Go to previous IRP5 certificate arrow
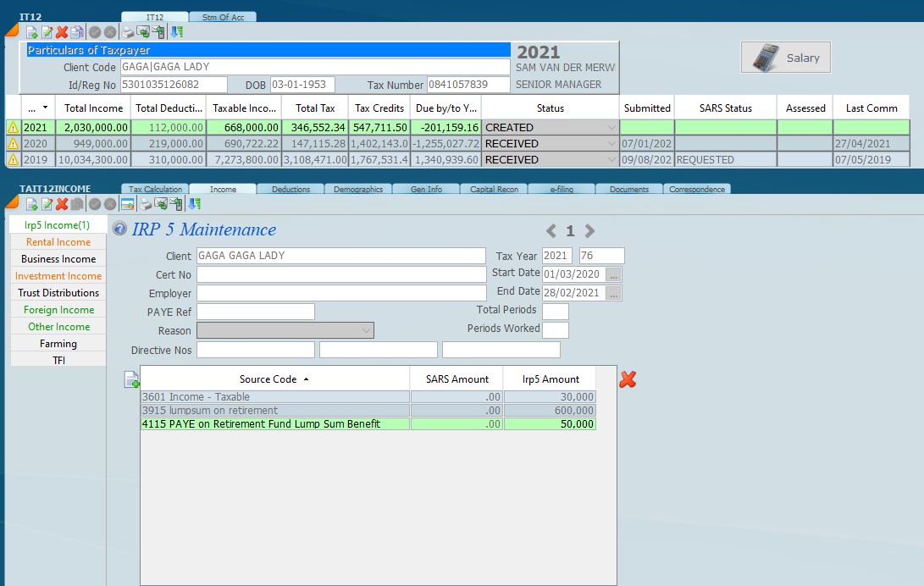 tap(551, 231)
